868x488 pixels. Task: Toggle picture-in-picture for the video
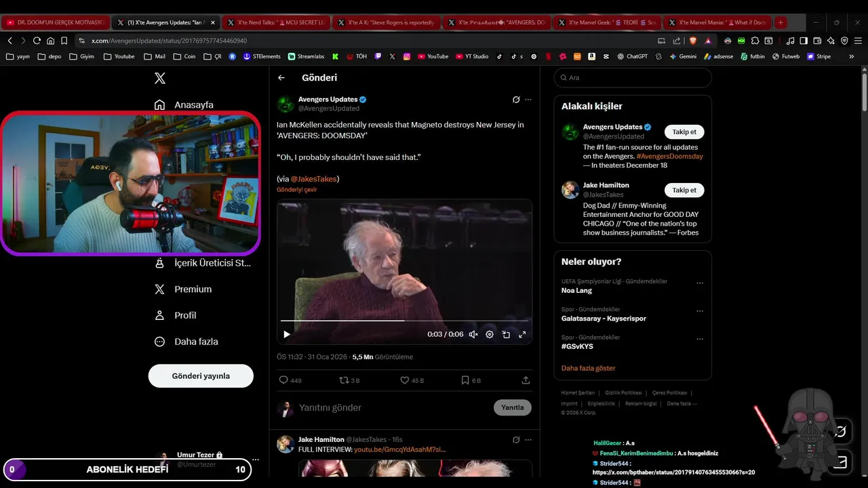pyautogui.click(x=506, y=334)
